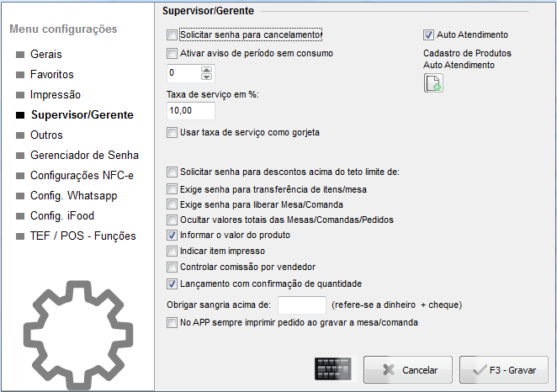
Task: Toggle Usar taxa de serviço como gorjeta
Action: 172,132
